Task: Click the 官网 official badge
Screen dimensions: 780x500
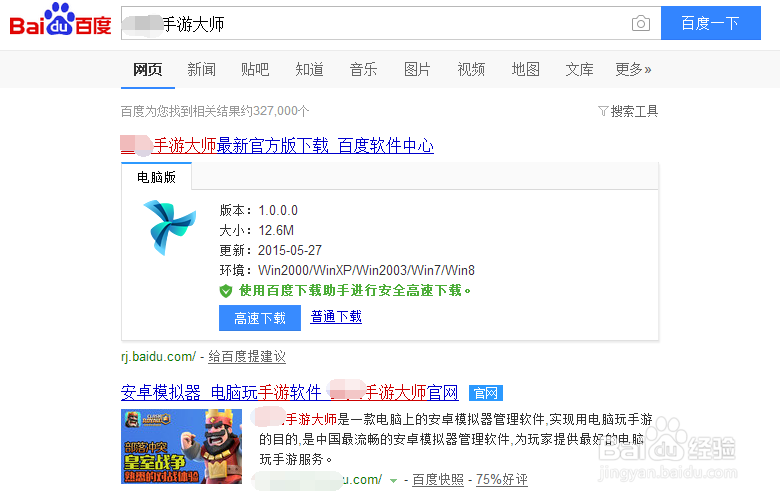Action: (x=486, y=393)
